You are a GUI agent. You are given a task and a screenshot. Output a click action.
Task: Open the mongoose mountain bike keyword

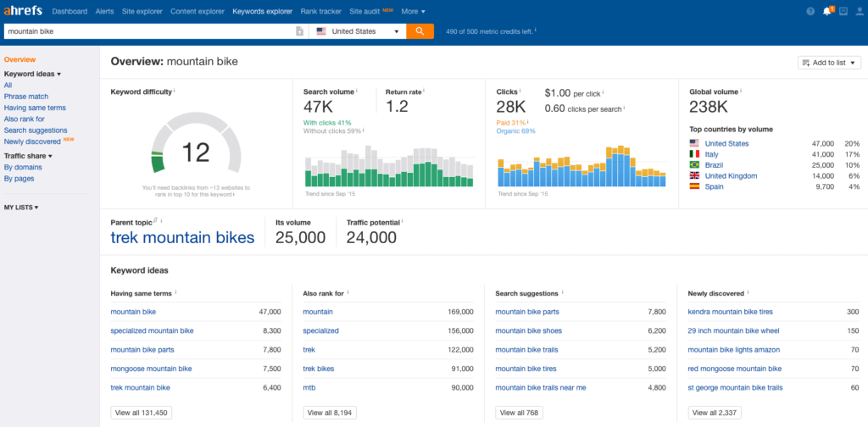[151, 369]
